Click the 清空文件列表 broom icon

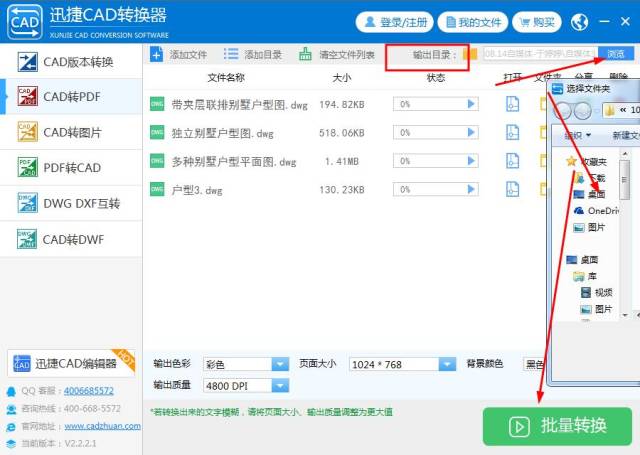305,54
